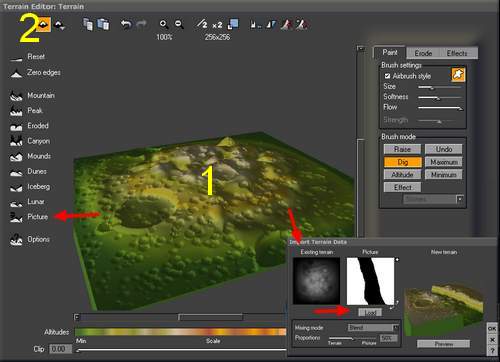Click the Clip value field showing 0.00

coord(61,349)
